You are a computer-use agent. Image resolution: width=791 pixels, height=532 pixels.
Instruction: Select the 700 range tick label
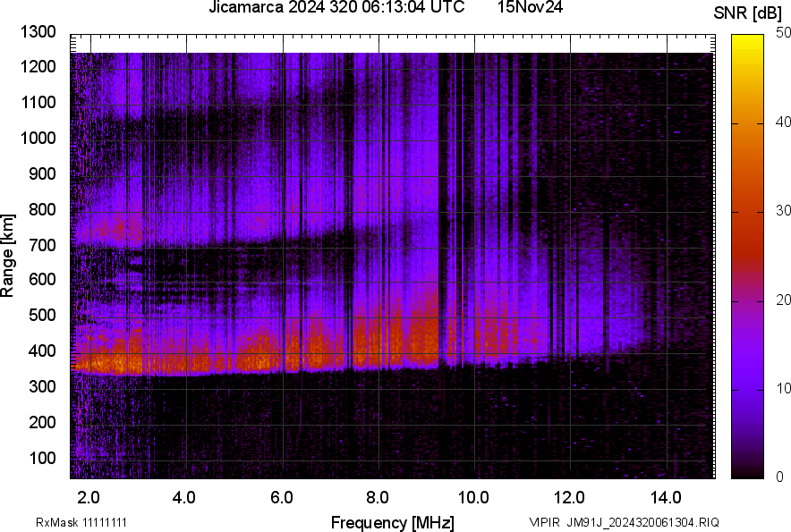pyautogui.click(x=41, y=243)
